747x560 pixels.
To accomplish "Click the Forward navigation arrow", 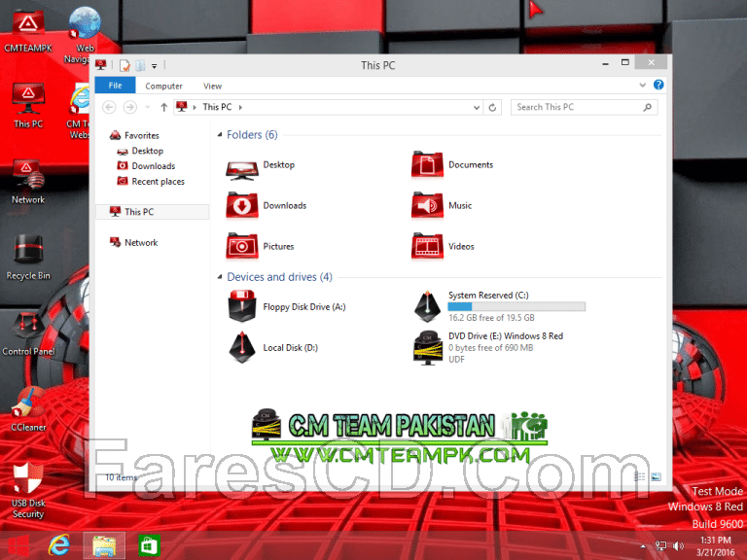I will (x=129, y=107).
